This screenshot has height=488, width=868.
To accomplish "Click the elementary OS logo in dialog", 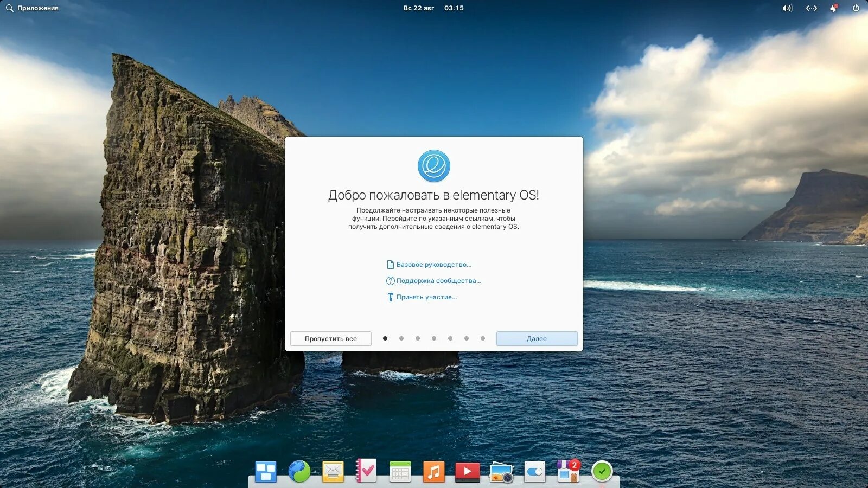I will (434, 166).
